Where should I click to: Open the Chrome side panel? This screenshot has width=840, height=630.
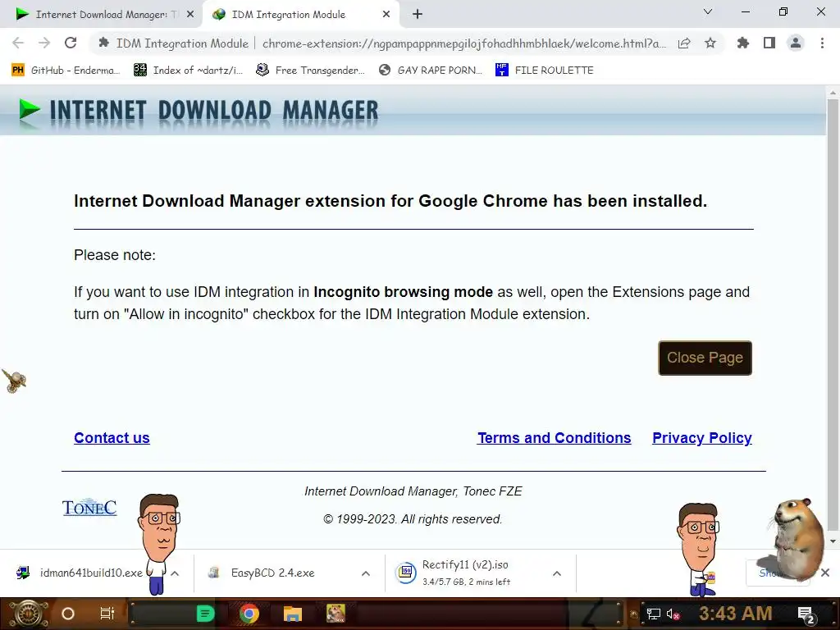769,43
